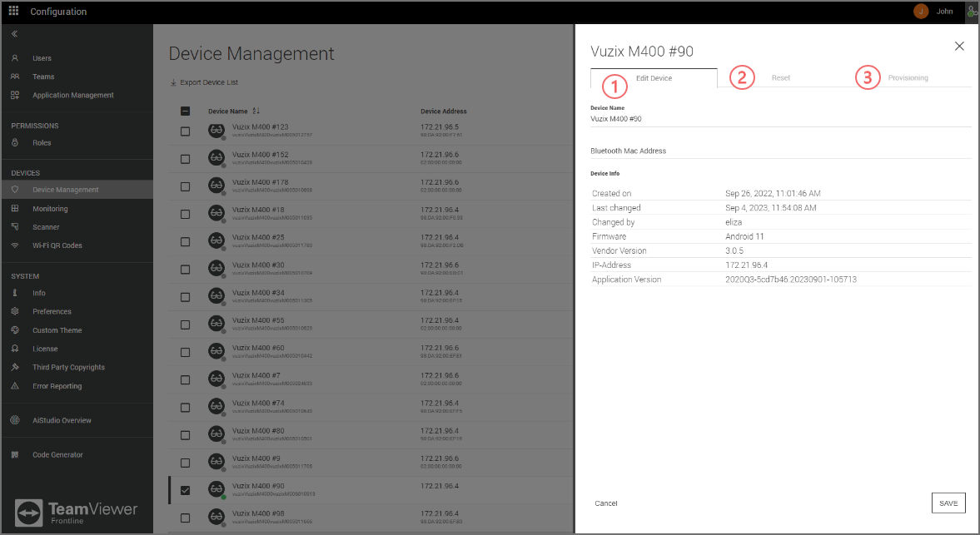This screenshot has height=535, width=980.
Task: Click the Firmware Android 11 value
Action: 744,236
